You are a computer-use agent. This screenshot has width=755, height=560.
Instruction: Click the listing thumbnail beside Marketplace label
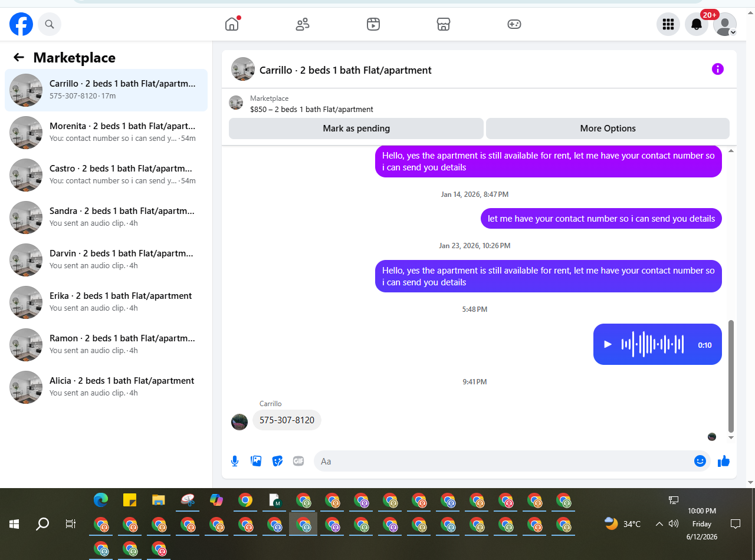236,103
